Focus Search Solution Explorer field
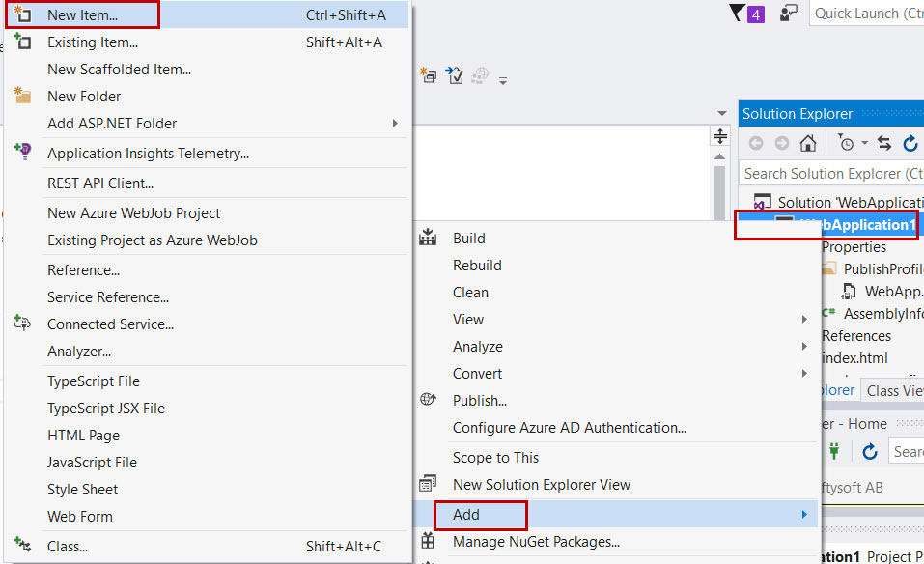This screenshot has height=564, width=924. [x=831, y=173]
